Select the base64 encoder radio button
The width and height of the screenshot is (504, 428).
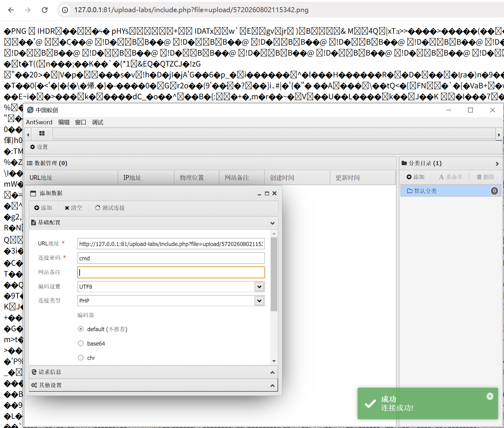(x=81, y=343)
